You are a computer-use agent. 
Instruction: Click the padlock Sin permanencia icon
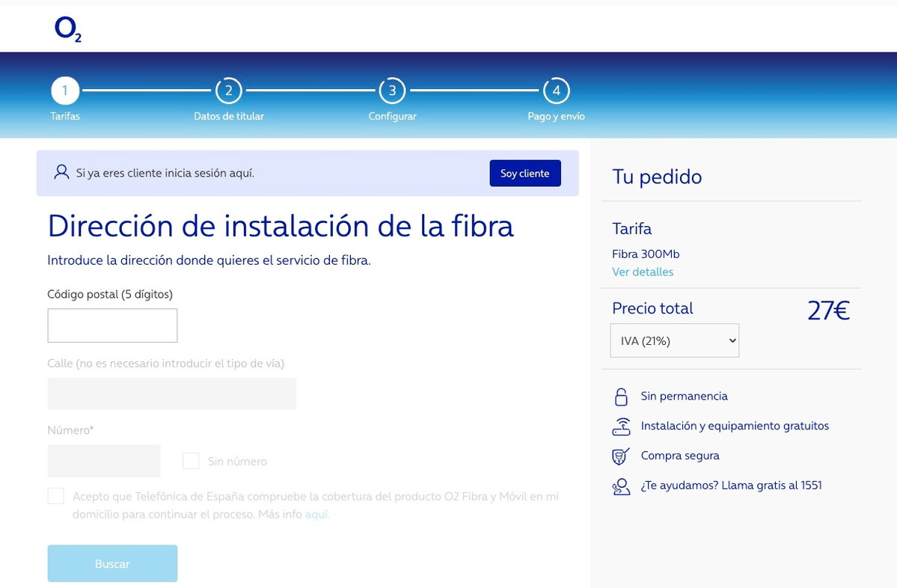pos(621,396)
